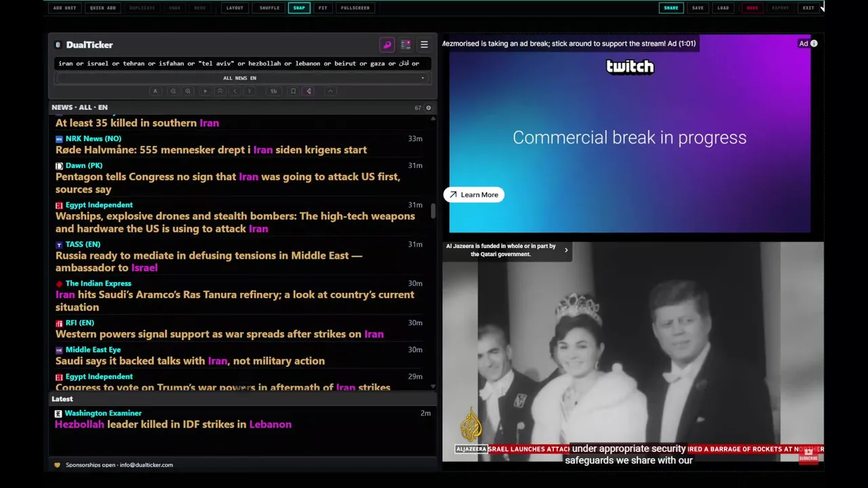Click the 'Latest' section header

pos(62,399)
